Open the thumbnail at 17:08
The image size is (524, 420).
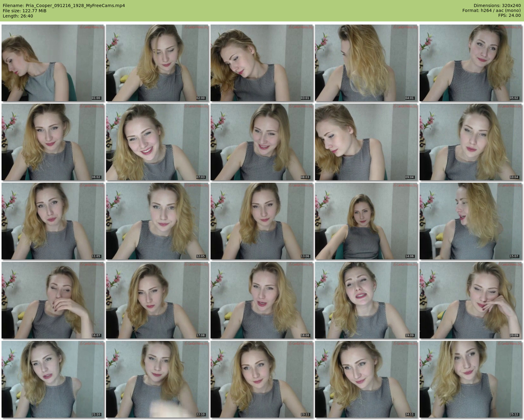(158, 300)
